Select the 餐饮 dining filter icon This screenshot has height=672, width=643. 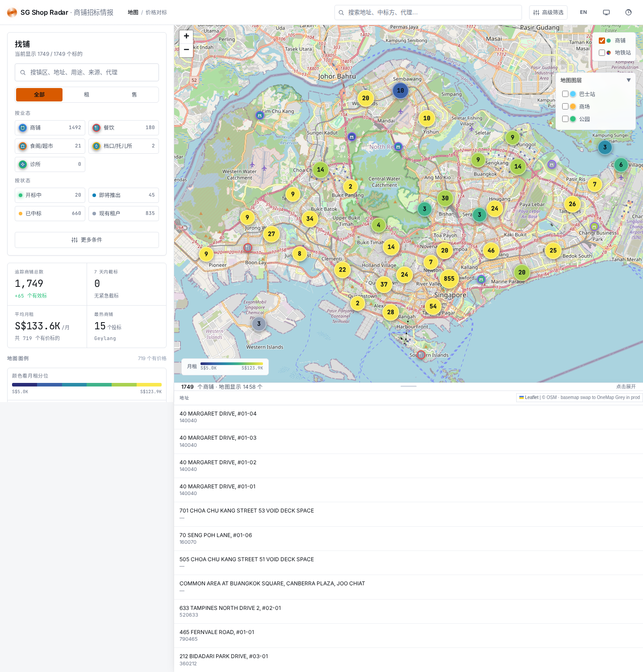pos(96,128)
